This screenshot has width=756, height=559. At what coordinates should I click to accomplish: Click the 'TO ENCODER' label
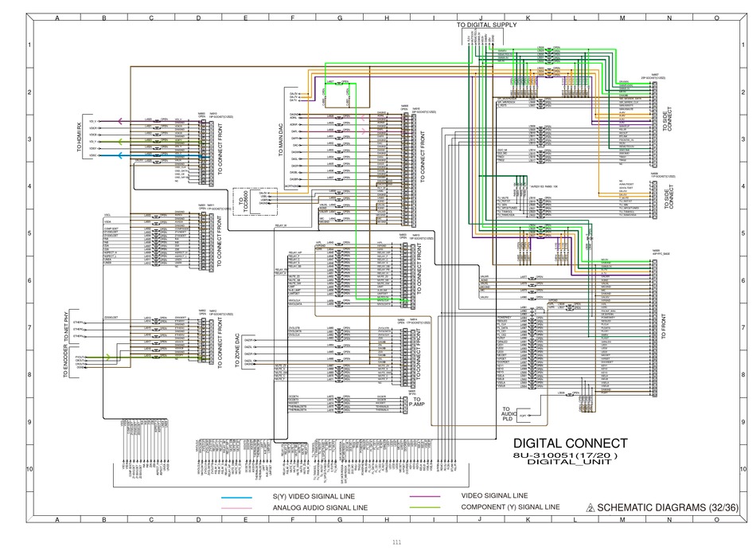(x=66, y=362)
